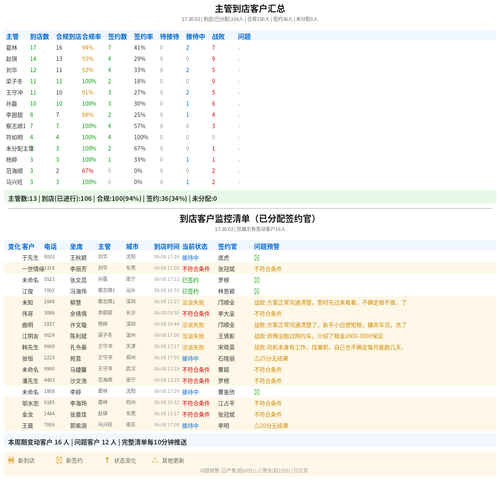The height and width of the screenshot is (493, 500).
Task: Click the 战败 column header
Action: click(x=218, y=37)
